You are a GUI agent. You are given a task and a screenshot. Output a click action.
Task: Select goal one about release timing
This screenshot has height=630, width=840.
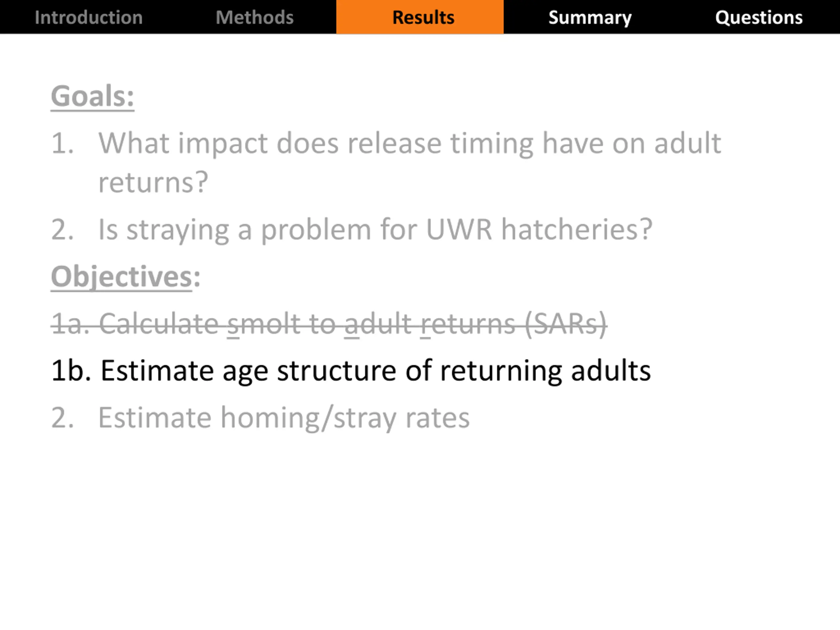[x=386, y=162]
